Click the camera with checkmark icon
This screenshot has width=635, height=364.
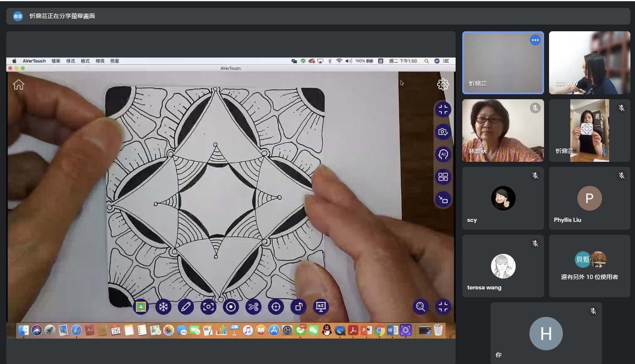pos(443,132)
